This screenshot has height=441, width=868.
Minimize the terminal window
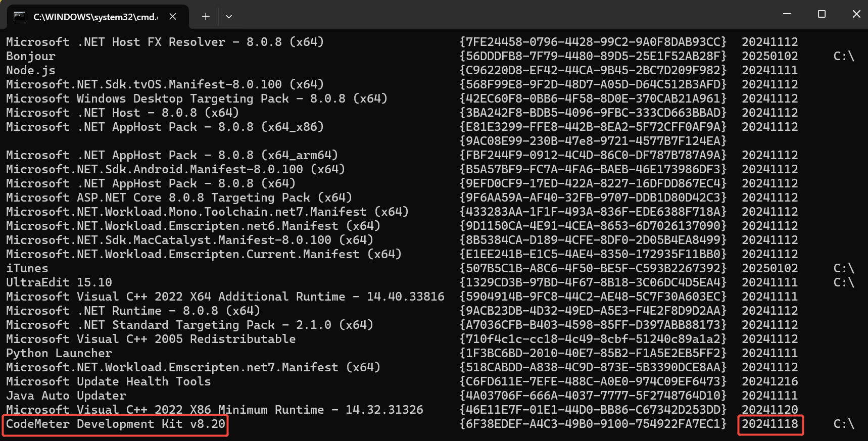coord(787,14)
